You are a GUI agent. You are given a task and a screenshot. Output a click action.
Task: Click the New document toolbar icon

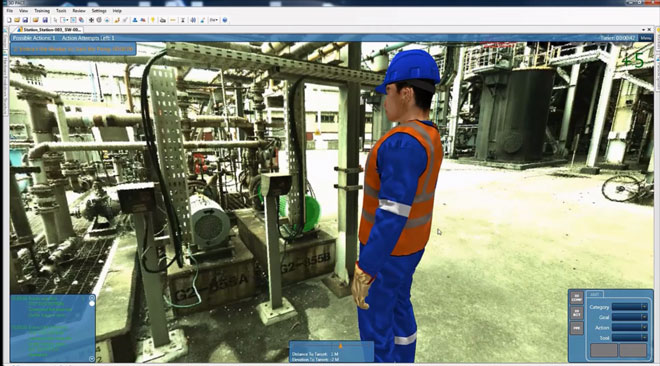click(x=9, y=20)
